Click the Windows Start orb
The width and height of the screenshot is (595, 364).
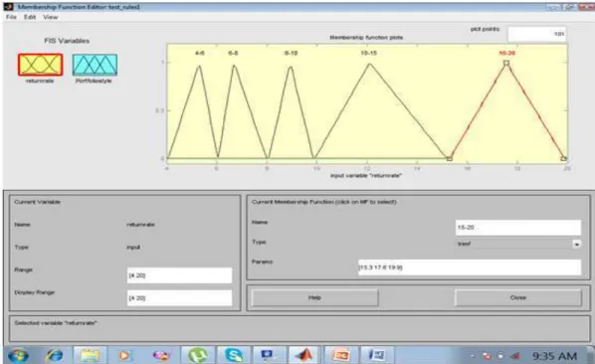[18, 355]
